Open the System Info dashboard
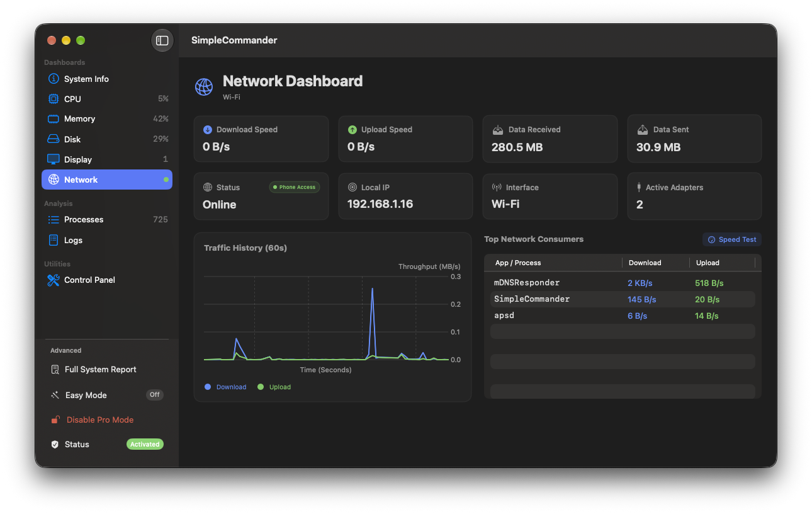Viewport: 812px width, 514px height. [x=107, y=79]
